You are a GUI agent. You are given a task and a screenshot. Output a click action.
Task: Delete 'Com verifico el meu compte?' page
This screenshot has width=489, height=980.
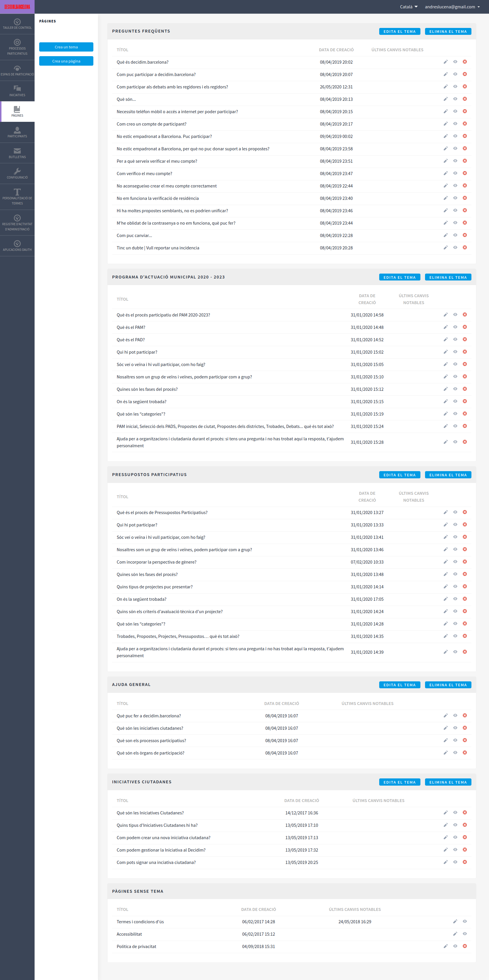tap(465, 173)
